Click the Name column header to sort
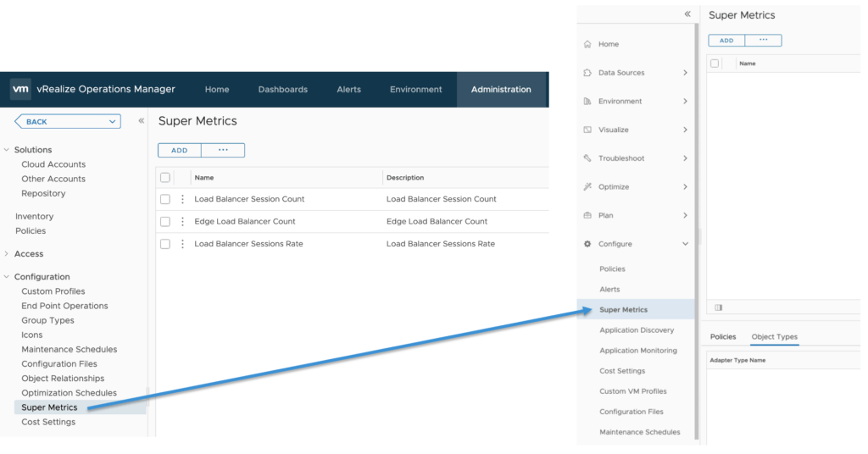 coord(203,178)
